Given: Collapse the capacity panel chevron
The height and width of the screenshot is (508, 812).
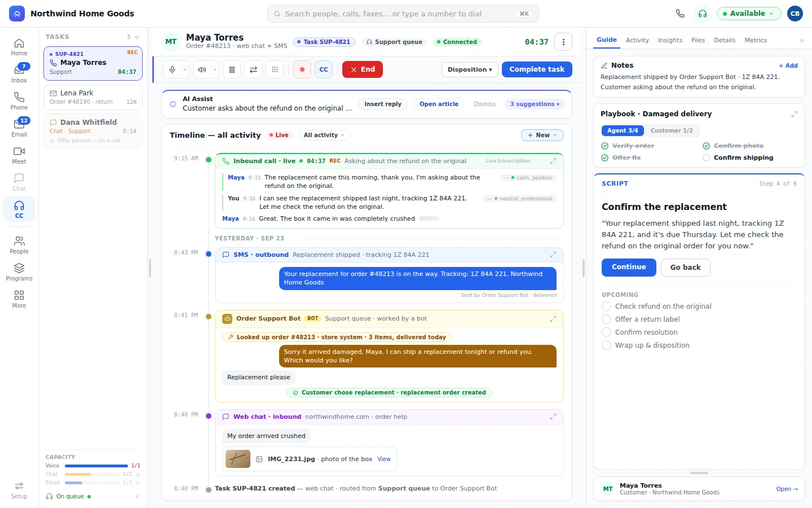Looking at the screenshot, I should (x=137, y=497).
